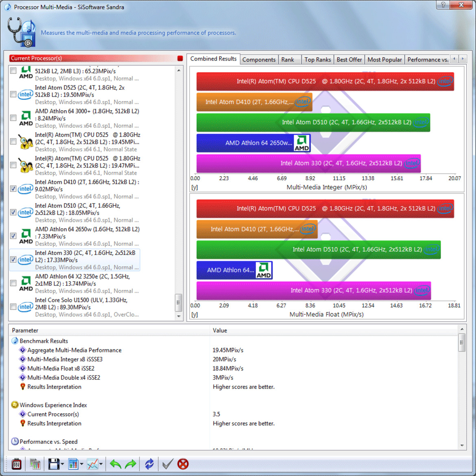
Task: Click the help question mark button
Action: pyautogui.click(x=443, y=5)
